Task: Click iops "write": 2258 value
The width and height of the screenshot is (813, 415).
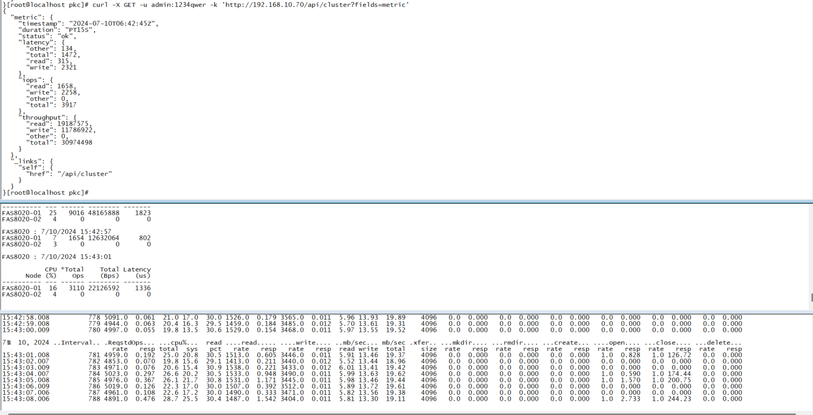Action: tap(71, 92)
